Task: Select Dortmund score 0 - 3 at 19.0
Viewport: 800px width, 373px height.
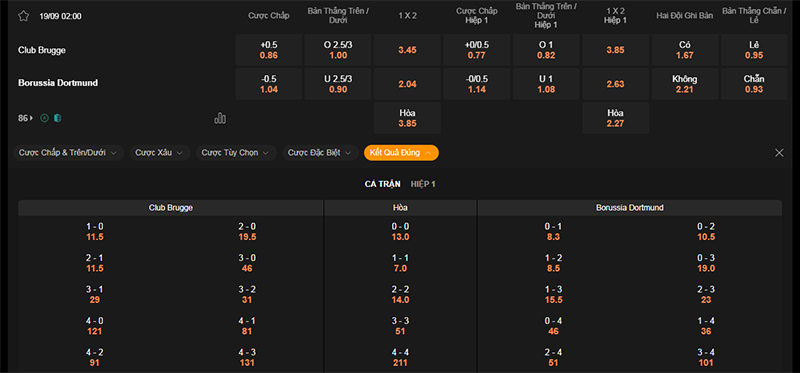Action: tap(706, 263)
